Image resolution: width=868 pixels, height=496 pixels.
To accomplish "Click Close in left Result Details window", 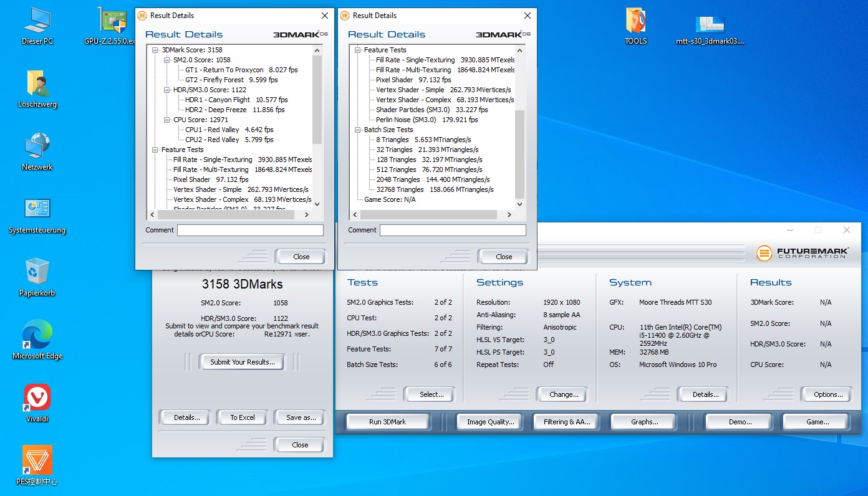I will pos(301,257).
